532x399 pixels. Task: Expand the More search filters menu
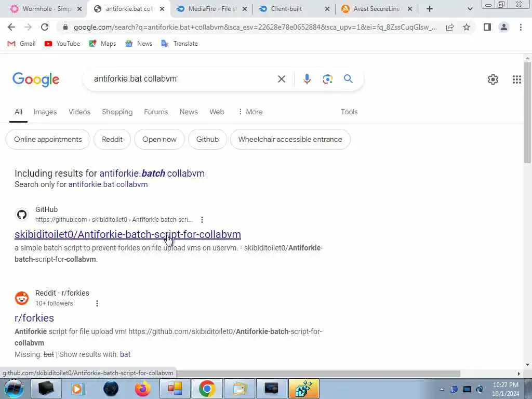coord(250,112)
